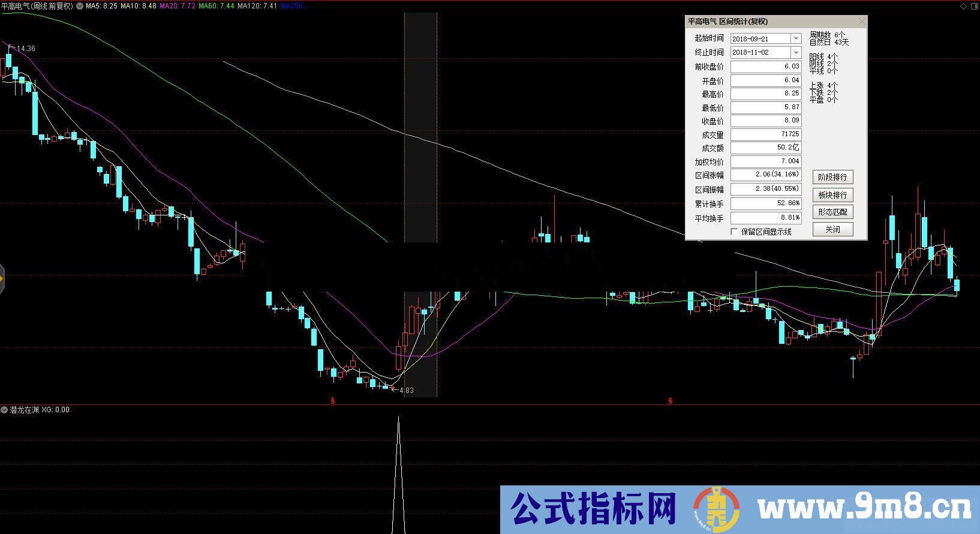Click the 前收盘价 value field 6.03
This screenshot has height=534, width=980.
click(766, 67)
